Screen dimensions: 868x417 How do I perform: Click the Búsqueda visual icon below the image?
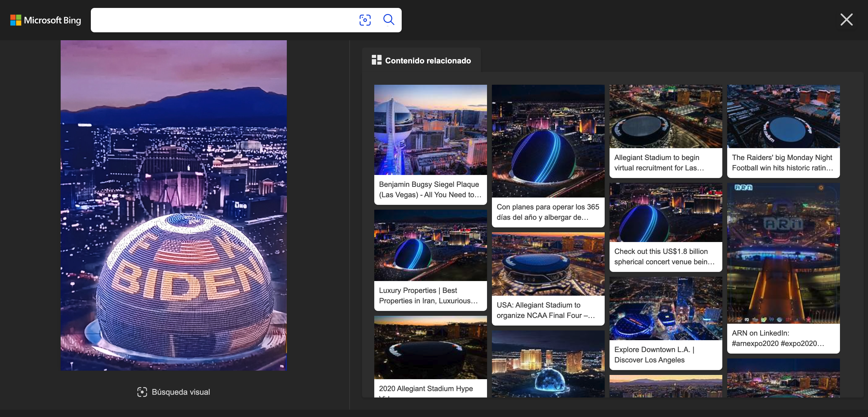[142, 392]
